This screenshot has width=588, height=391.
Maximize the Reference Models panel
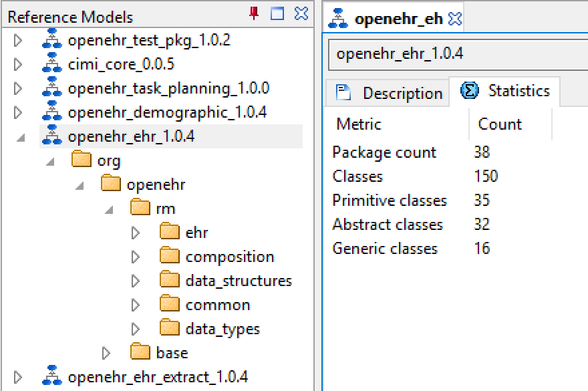(x=277, y=13)
